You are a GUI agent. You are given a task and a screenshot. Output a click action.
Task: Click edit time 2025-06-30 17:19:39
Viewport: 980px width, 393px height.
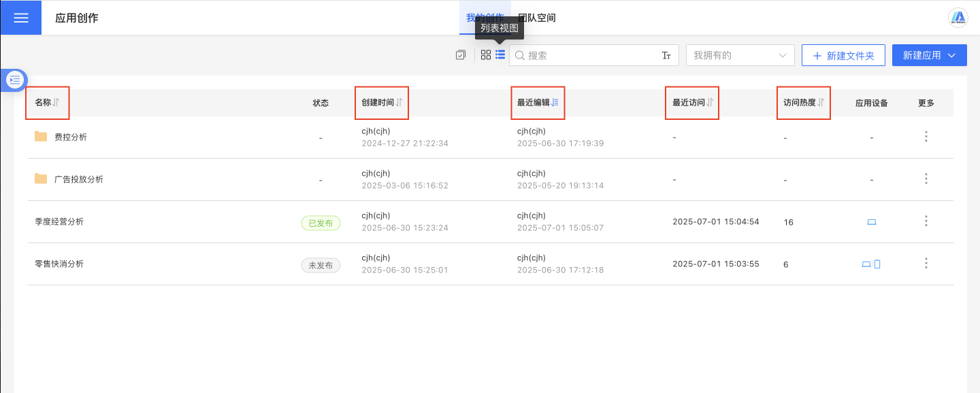point(561,144)
